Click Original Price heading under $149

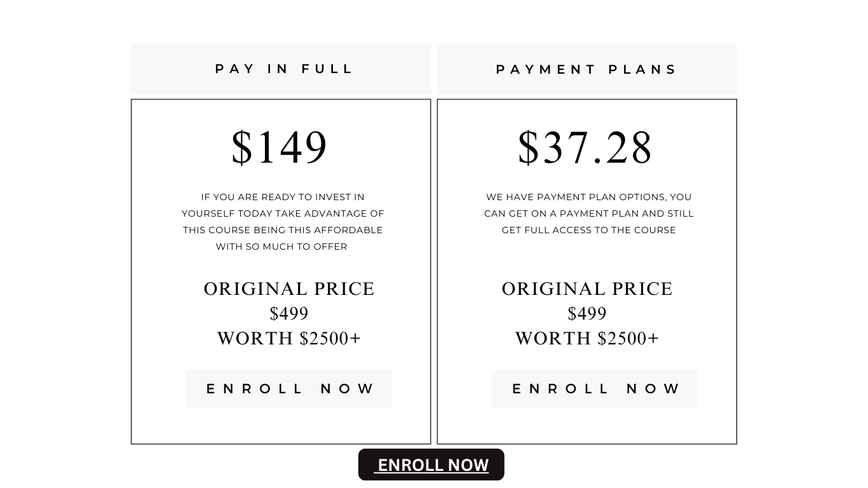(x=289, y=289)
